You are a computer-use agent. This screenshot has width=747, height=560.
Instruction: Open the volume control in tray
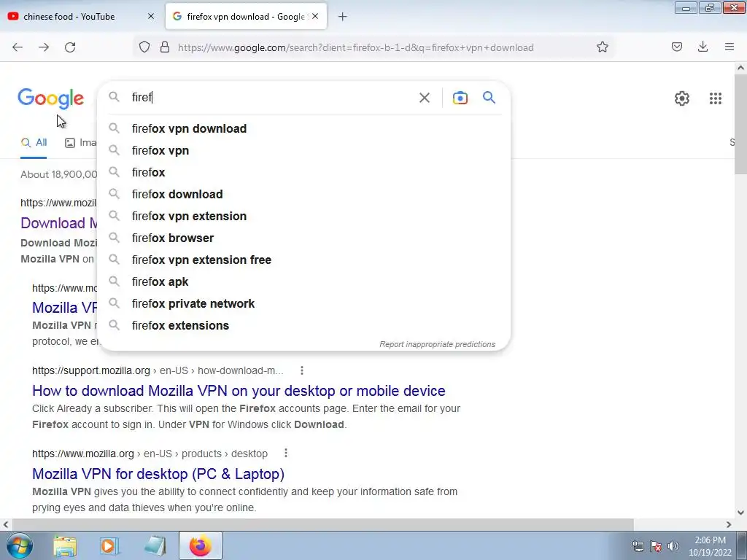coord(673,546)
